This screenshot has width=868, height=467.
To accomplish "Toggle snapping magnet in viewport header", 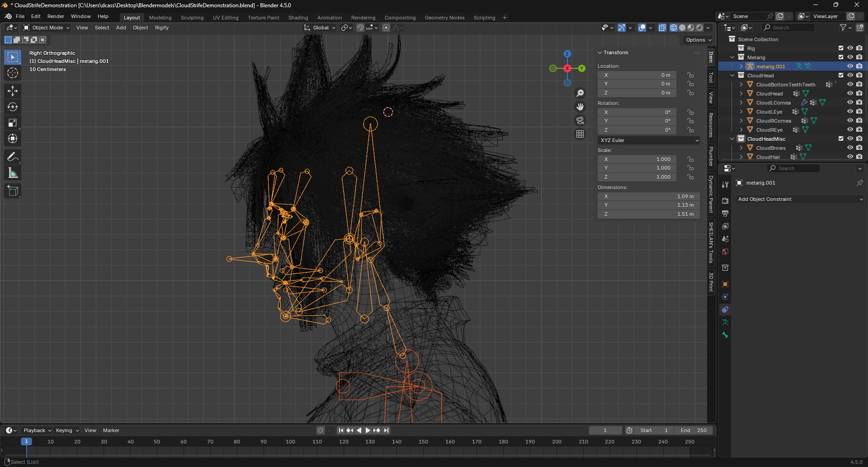I will click(360, 28).
